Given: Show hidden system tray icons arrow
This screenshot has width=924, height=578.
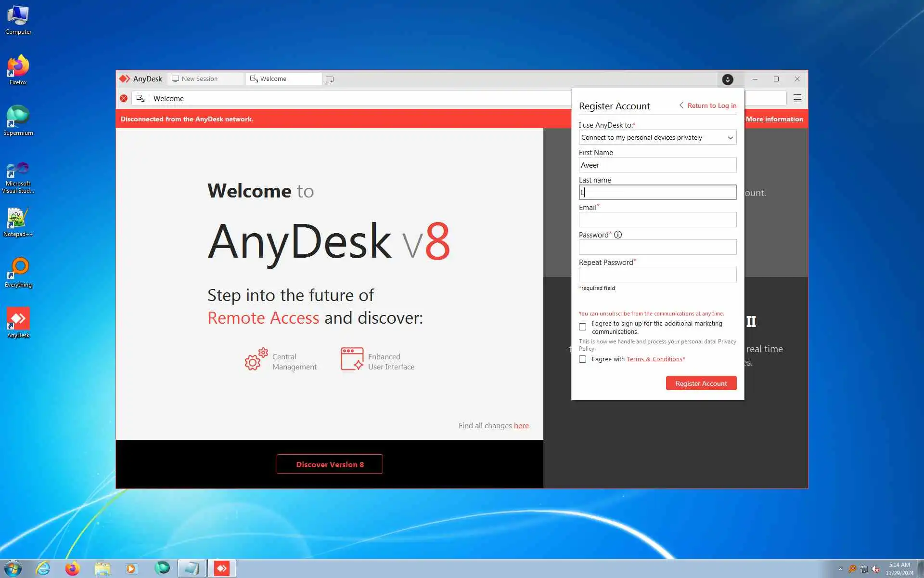Looking at the screenshot, I should 840,569.
